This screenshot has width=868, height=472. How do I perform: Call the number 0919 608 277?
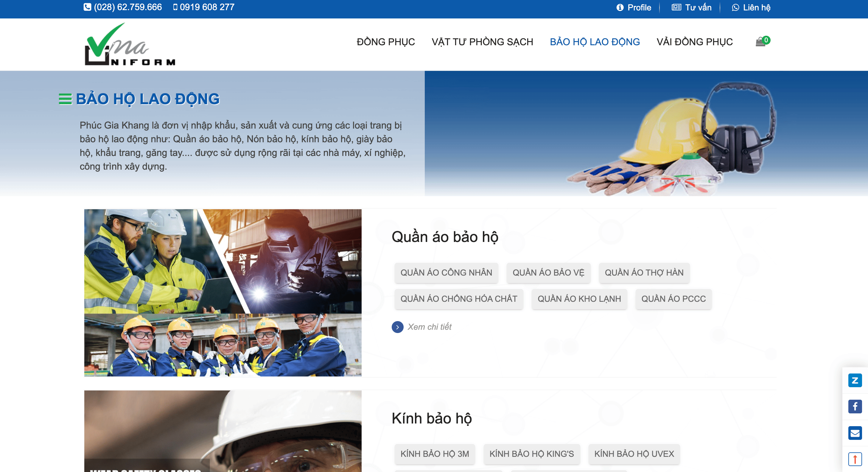tap(207, 7)
